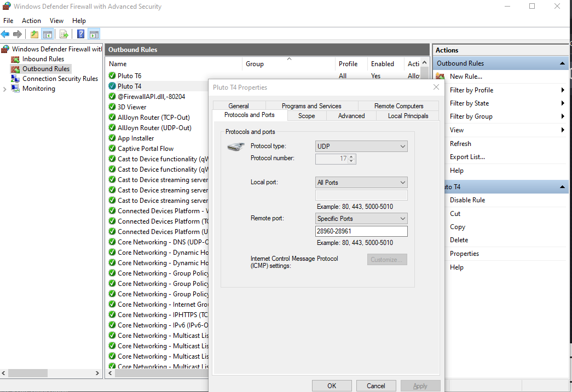This screenshot has height=392, width=572.
Task: Click the Group column header
Action: 288,64
